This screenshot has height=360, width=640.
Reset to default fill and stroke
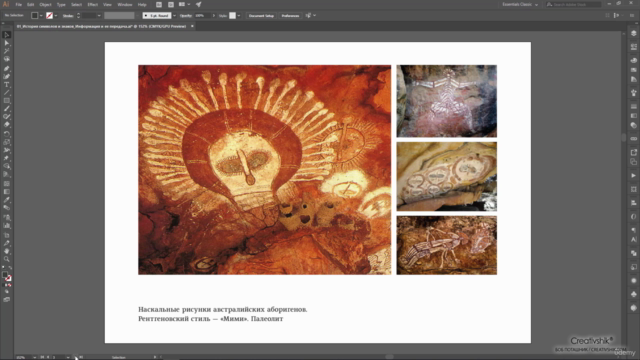3,268
